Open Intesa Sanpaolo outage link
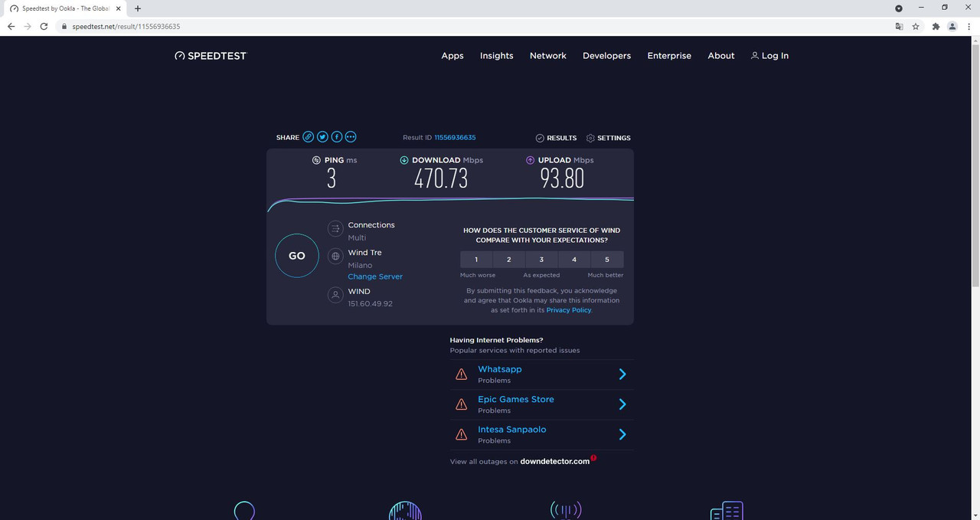Screen dimensions: 980x520 (512, 430)
